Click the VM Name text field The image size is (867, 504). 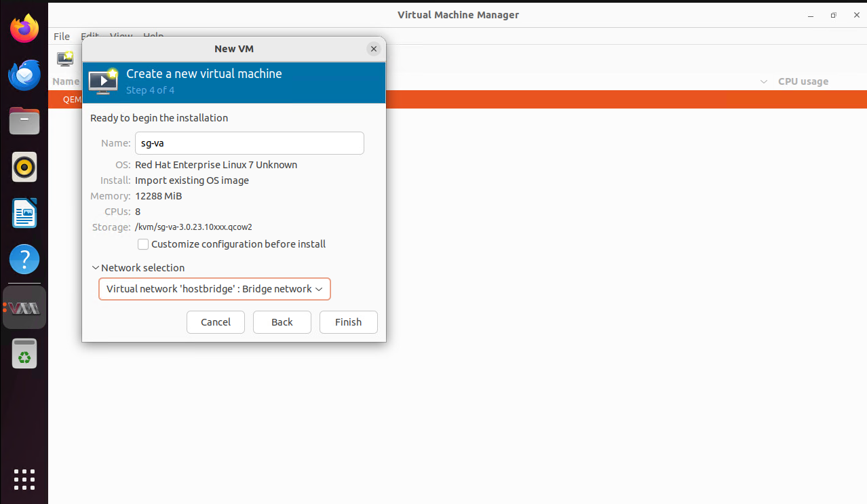(249, 143)
